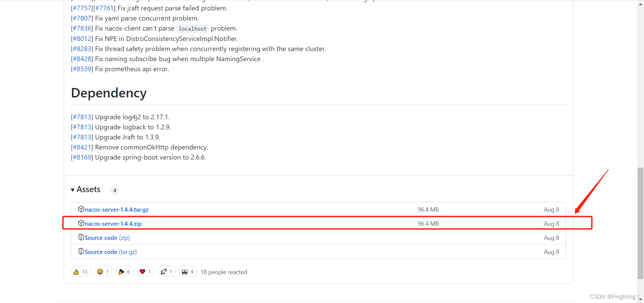
Task: Open issue #8169 spring-boot upgrade
Action: click(x=82, y=157)
